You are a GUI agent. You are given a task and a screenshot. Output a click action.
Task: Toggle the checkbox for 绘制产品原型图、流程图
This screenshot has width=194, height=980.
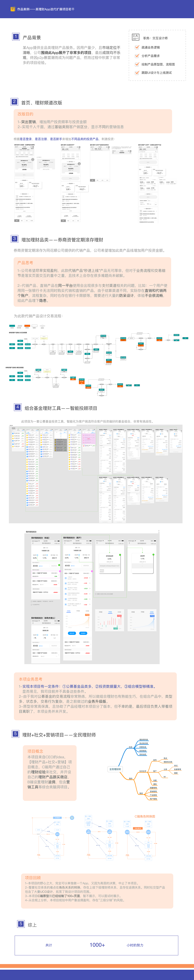137,64
